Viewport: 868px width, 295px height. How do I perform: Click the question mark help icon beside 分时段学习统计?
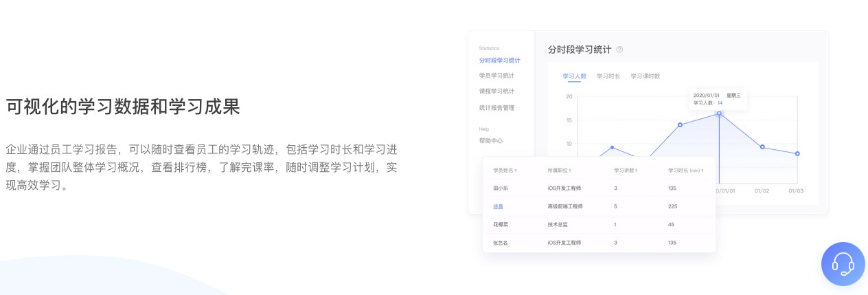click(x=619, y=50)
